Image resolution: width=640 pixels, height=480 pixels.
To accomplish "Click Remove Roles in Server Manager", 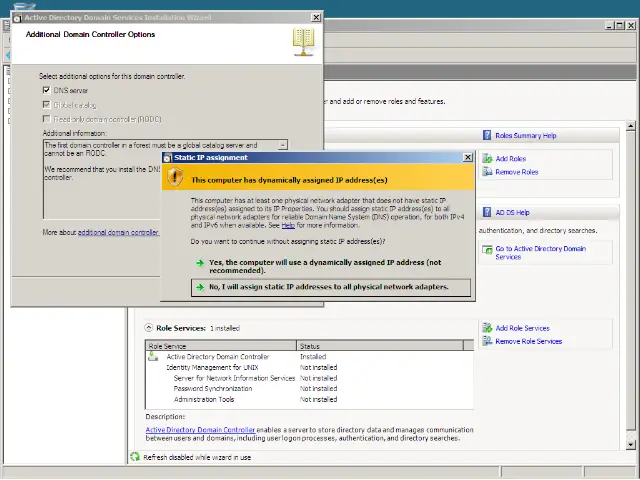I will (517, 172).
